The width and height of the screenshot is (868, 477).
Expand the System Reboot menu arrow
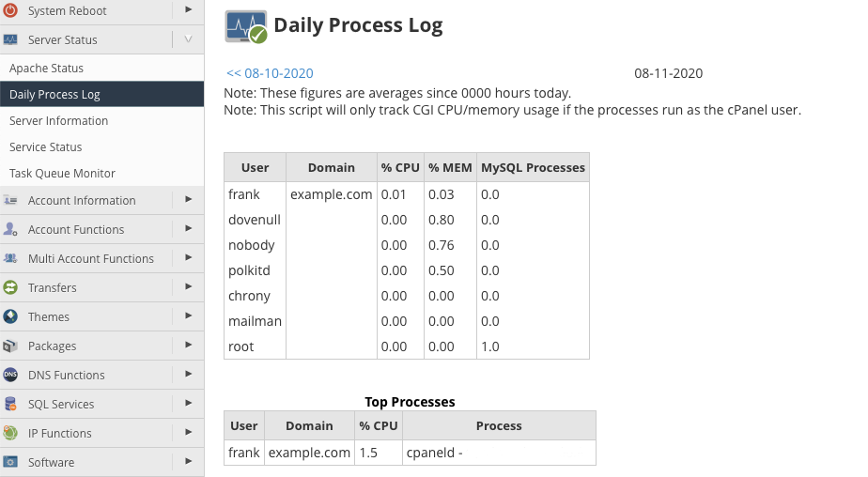pos(188,10)
